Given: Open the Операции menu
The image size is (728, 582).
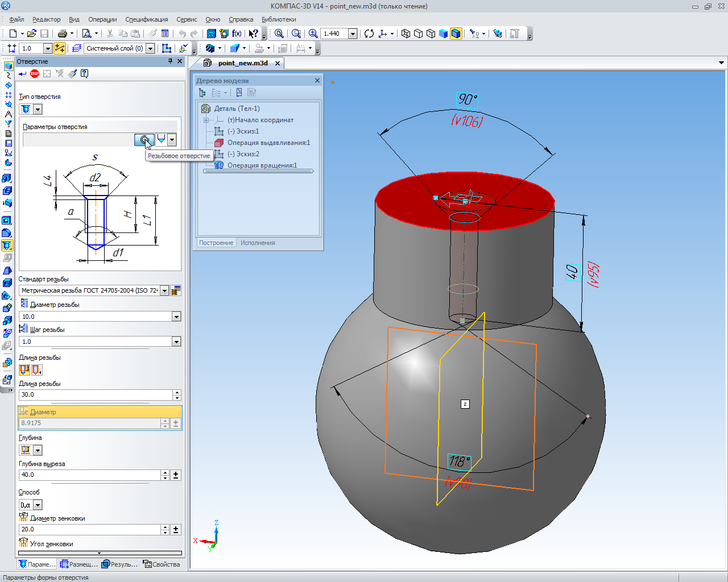Looking at the screenshot, I should [x=102, y=19].
